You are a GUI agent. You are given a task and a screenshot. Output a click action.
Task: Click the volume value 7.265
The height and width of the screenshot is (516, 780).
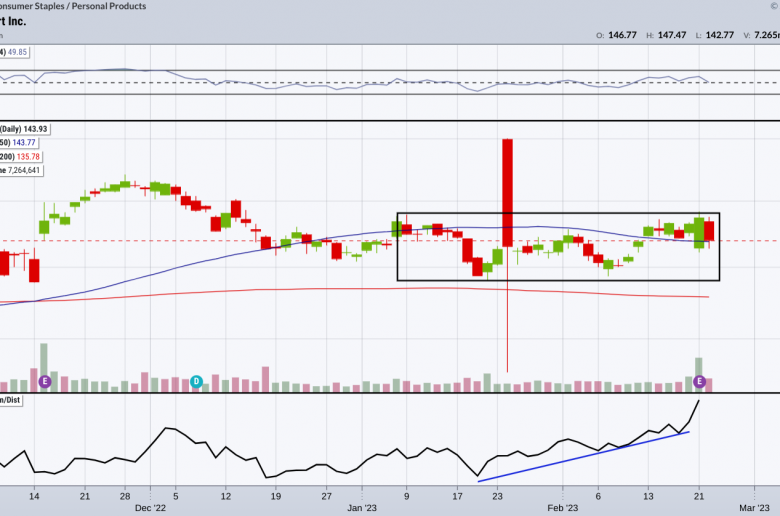point(767,35)
